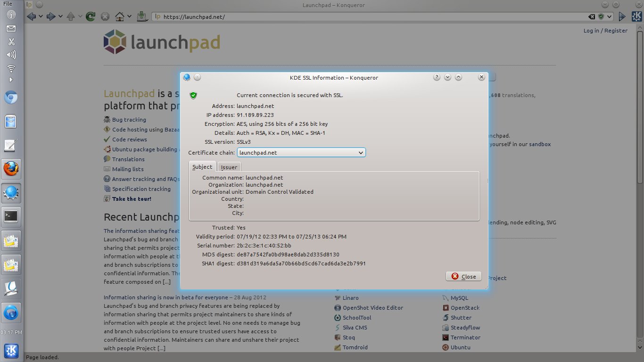Open the Tomdroid project link

[355, 347]
